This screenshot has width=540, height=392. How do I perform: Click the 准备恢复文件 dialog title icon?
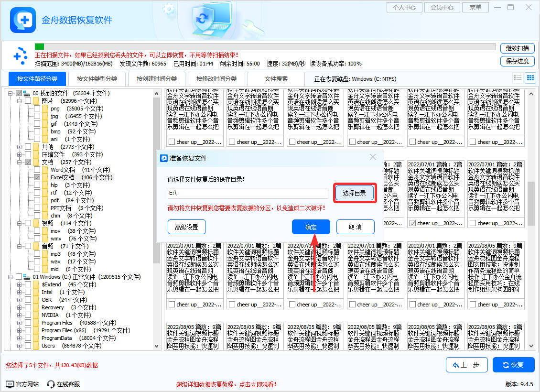pos(164,158)
